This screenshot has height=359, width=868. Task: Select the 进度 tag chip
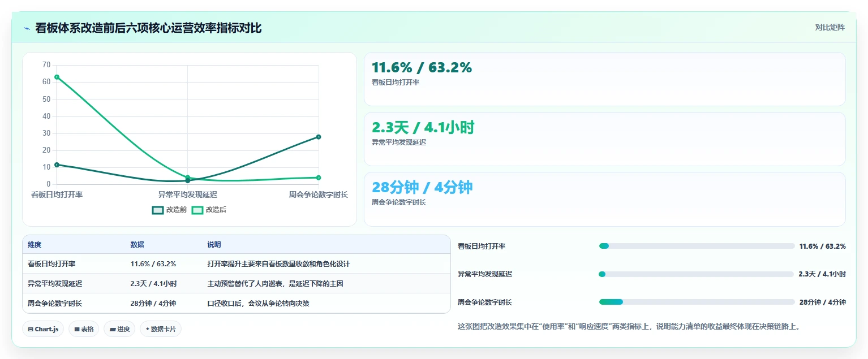119,329
